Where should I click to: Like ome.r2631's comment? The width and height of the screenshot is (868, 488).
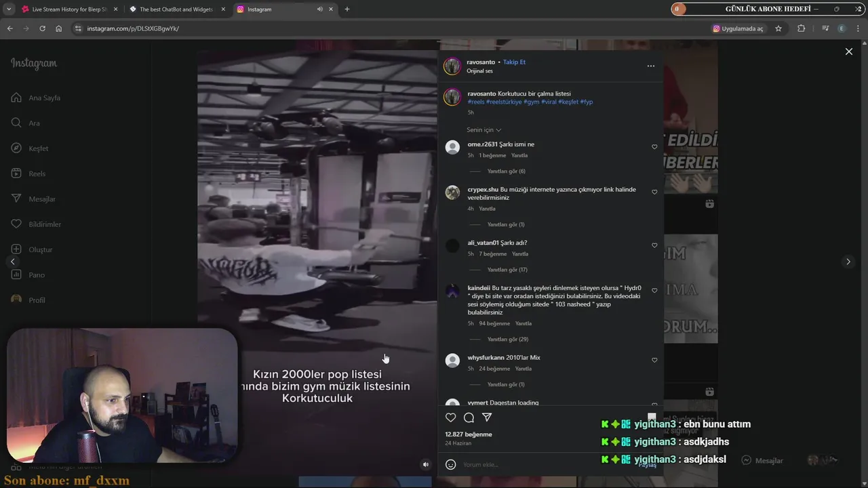[x=654, y=147]
